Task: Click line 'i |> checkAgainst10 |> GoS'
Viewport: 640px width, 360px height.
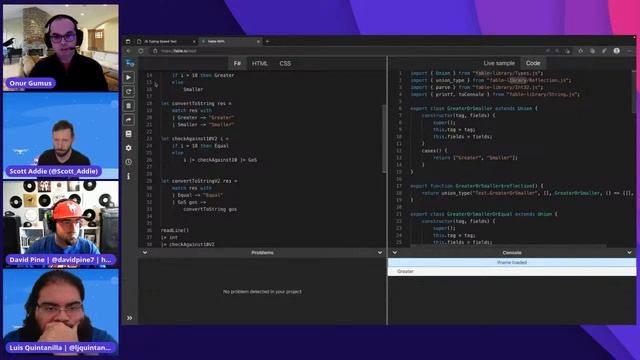Action: [220, 160]
